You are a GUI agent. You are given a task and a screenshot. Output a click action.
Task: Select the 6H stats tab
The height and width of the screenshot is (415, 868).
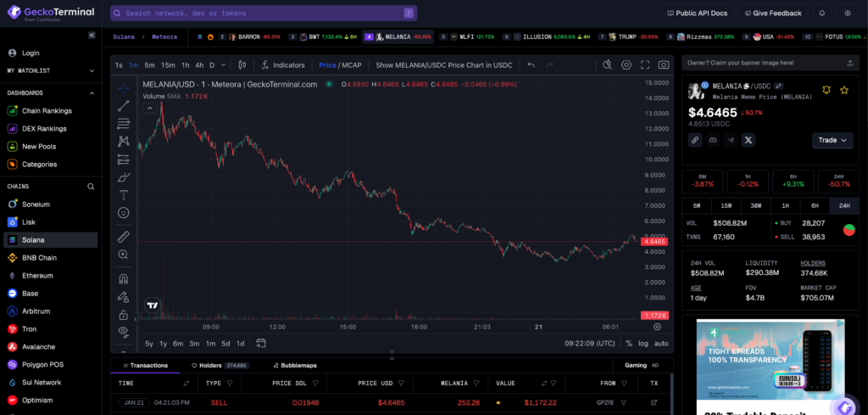[x=815, y=206]
